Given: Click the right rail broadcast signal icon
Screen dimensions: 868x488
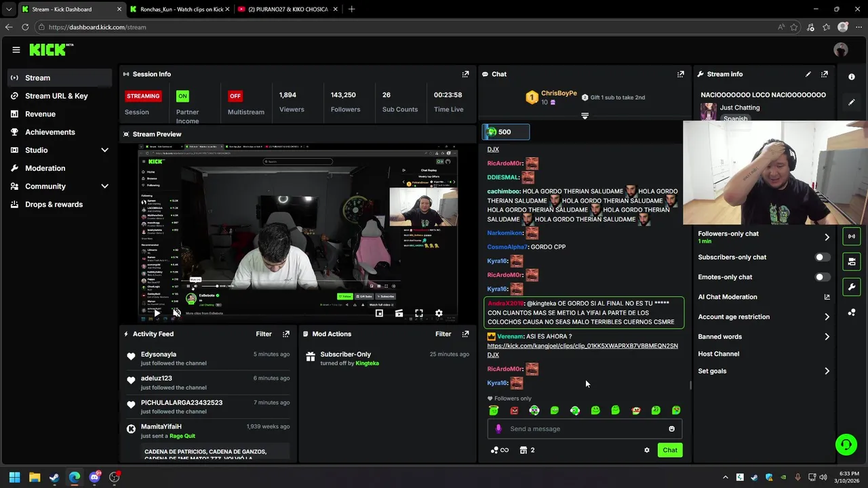Looking at the screenshot, I should pos(852,236).
